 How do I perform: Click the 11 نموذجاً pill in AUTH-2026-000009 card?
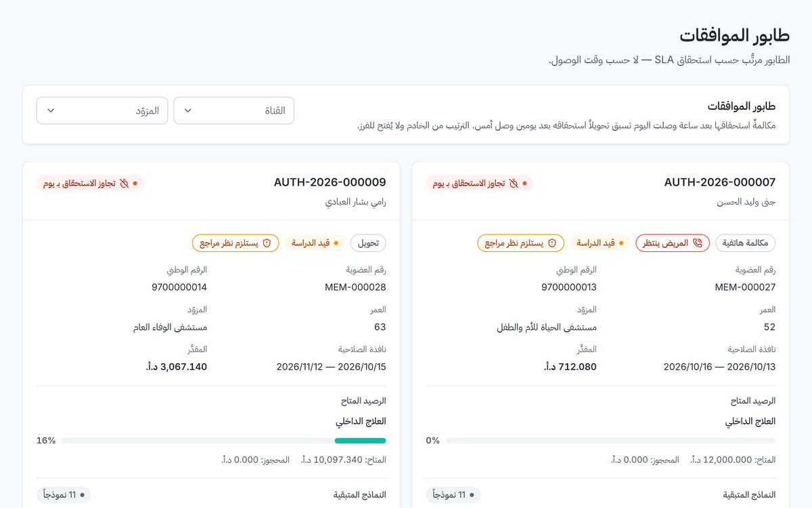pyautogui.click(x=64, y=495)
